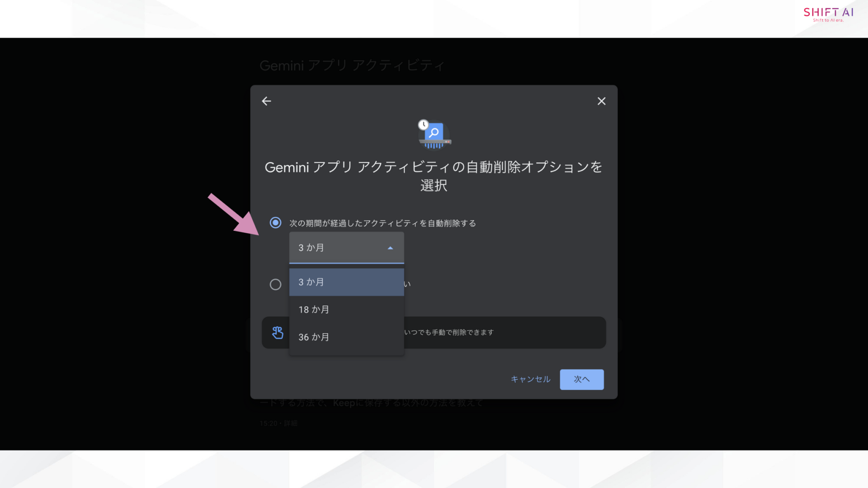The width and height of the screenshot is (868, 488).
Task: Click the X to dismiss the dialog
Action: pos(601,101)
